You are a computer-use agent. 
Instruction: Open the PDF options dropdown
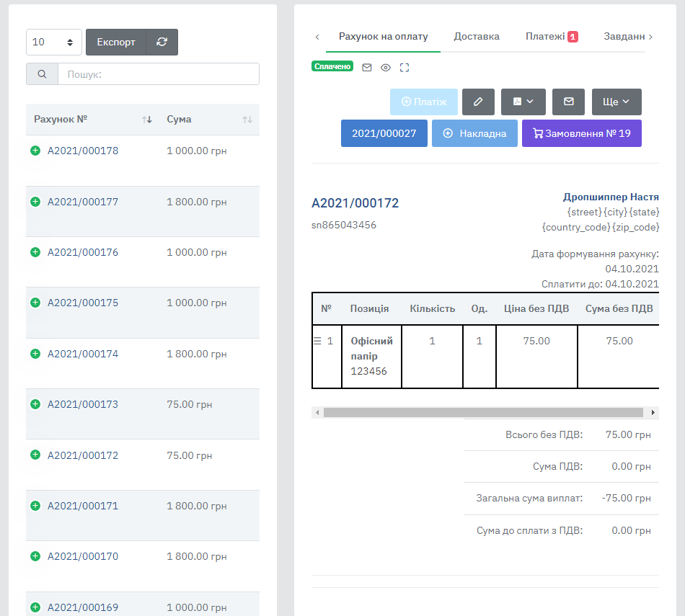(x=523, y=102)
